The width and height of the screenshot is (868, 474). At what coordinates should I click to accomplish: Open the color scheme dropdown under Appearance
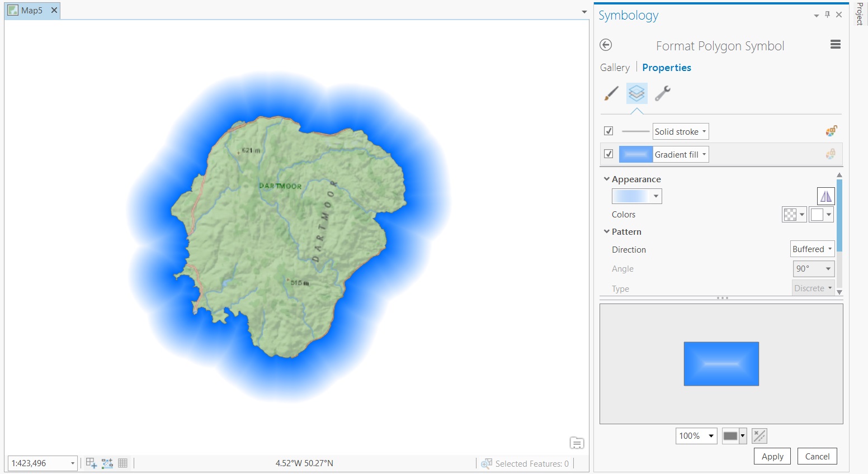(637, 196)
